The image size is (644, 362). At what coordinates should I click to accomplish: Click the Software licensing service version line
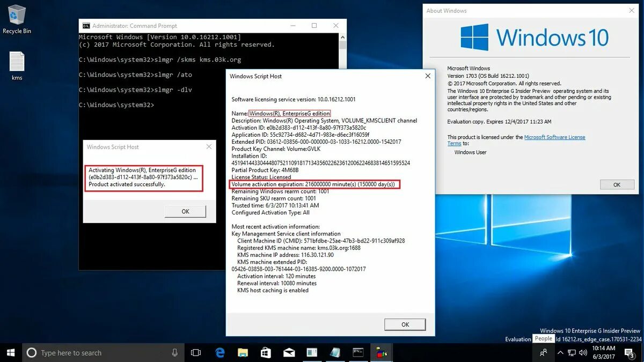(294, 99)
